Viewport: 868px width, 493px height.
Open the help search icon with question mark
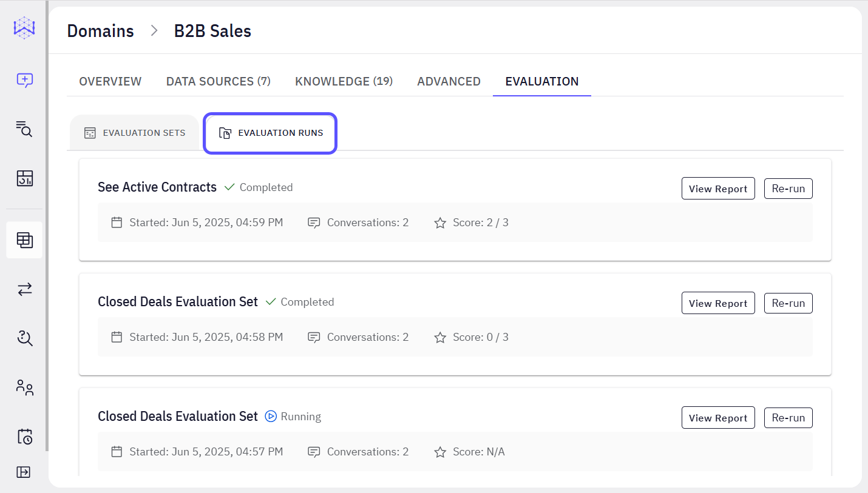(24, 338)
